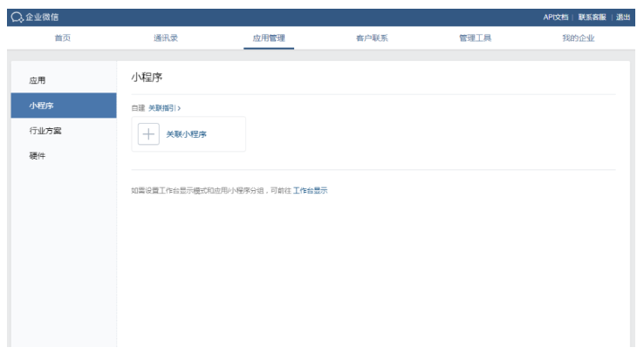This screenshot has height=361, width=644.
Task: Click 退出 to log out
Action: pos(623,17)
